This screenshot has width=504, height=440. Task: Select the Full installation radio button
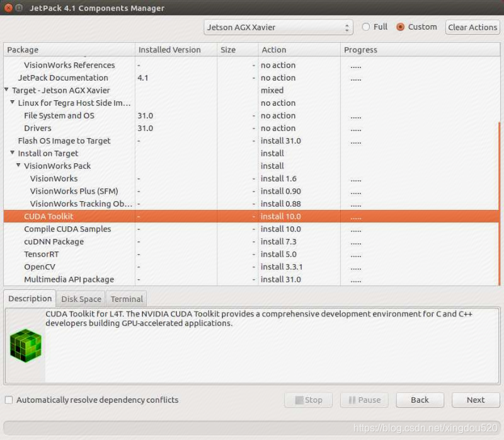365,27
